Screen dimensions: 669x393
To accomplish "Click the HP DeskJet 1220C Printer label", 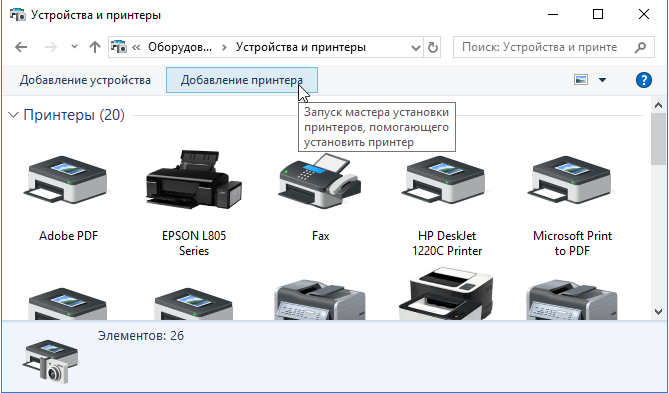I will 447,243.
